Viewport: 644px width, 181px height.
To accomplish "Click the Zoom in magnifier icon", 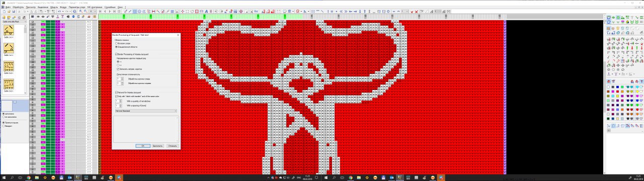I will pos(80,12).
